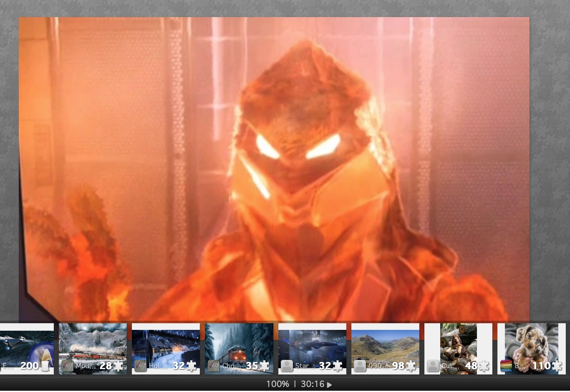Screen dimensions: 570x392
Task: Open the 200-piece starship puzzle thumbnail
Action: [x=27, y=349]
